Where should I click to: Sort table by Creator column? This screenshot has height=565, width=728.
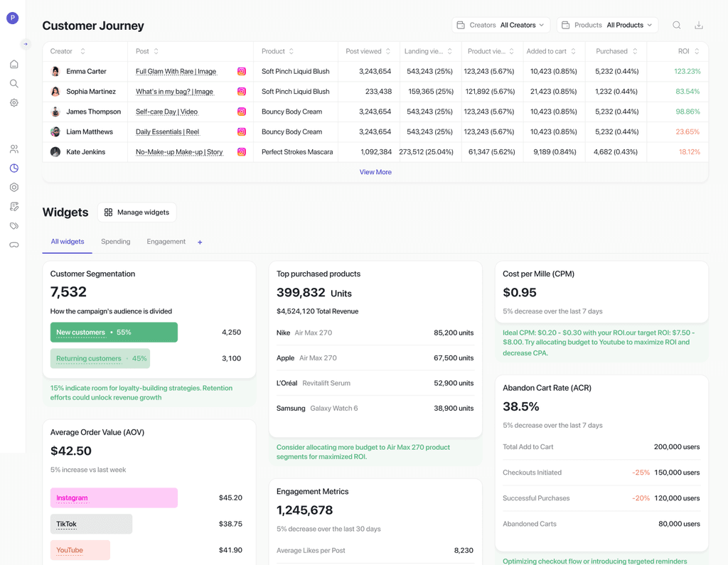tap(82, 51)
